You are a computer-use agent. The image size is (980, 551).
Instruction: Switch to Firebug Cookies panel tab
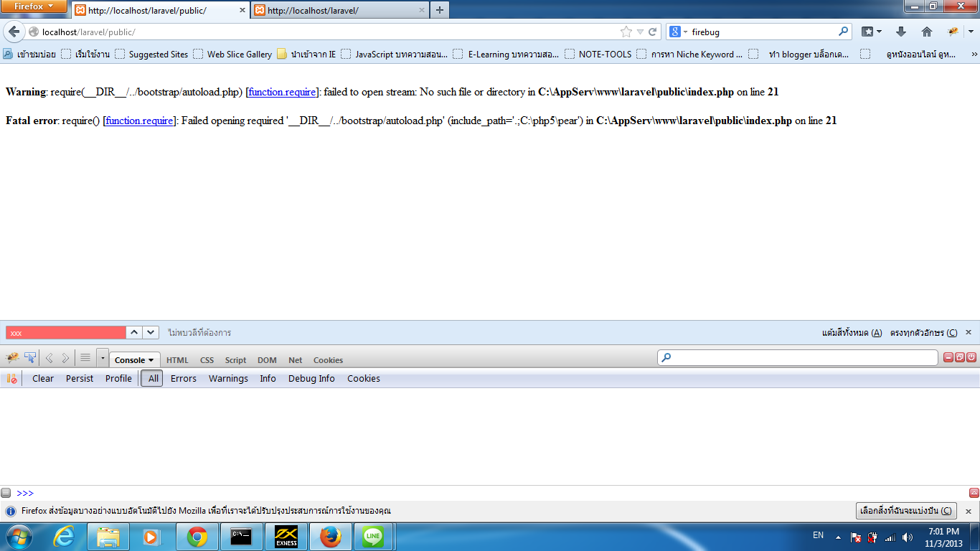328,360
